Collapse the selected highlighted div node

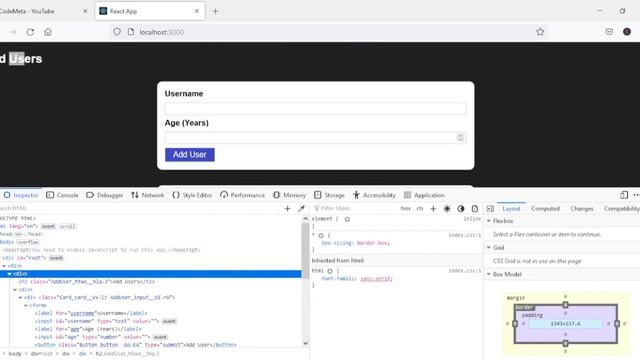(x=9, y=274)
